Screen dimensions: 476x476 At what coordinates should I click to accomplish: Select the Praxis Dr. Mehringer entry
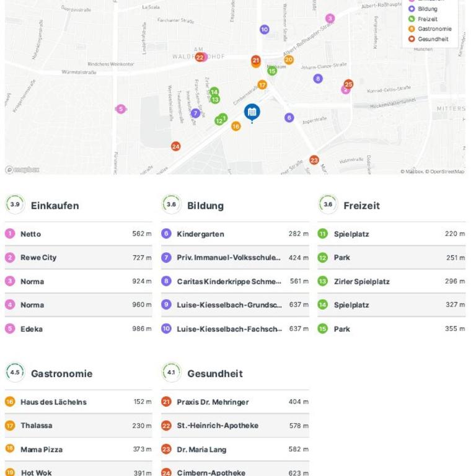click(x=235, y=402)
